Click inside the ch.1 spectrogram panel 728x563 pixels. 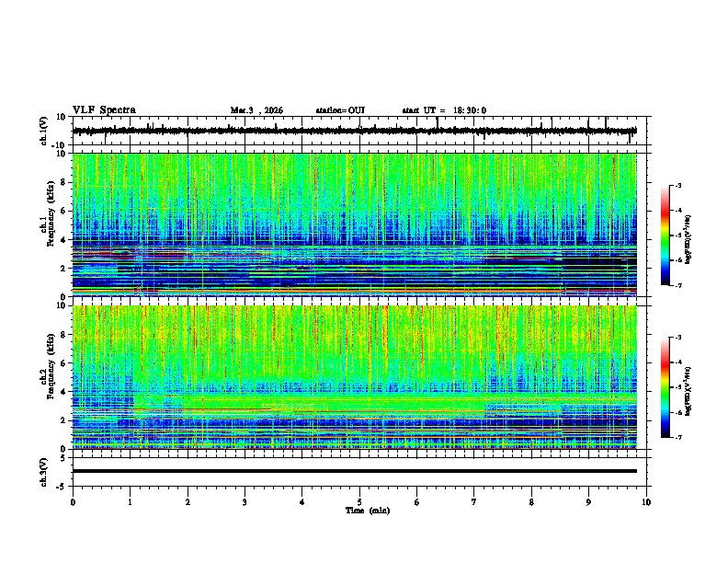[354, 224]
